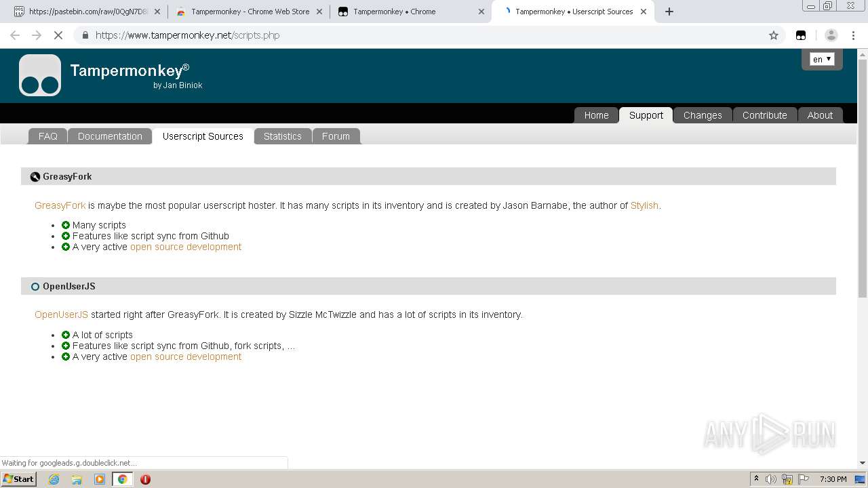The width and height of the screenshot is (868, 488).
Task: Click the Tampermonkey logo icon in header
Action: (40, 75)
